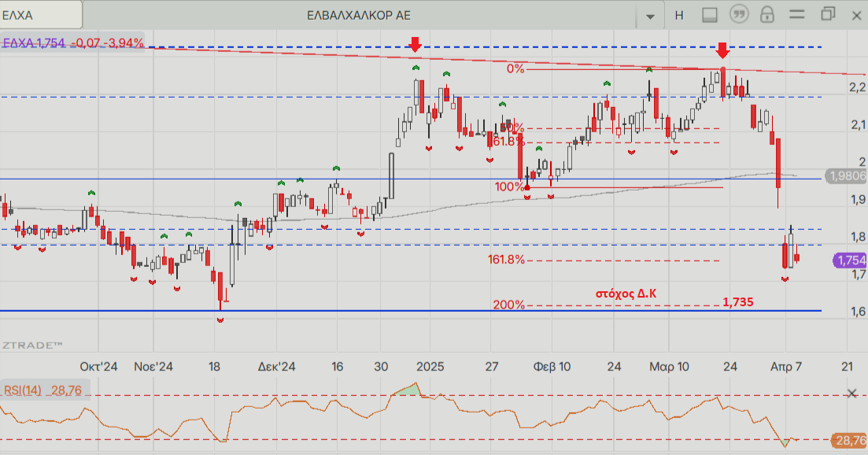The width and height of the screenshot is (868, 455).
Task: Click the grey 1,9806 price tag
Action: (x=847, y=176)
